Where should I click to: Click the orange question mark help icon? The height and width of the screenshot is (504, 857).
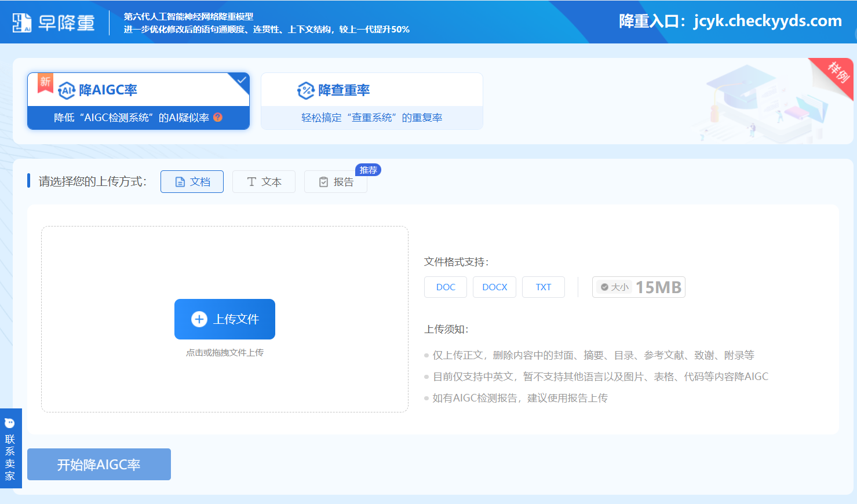point(218,117)
